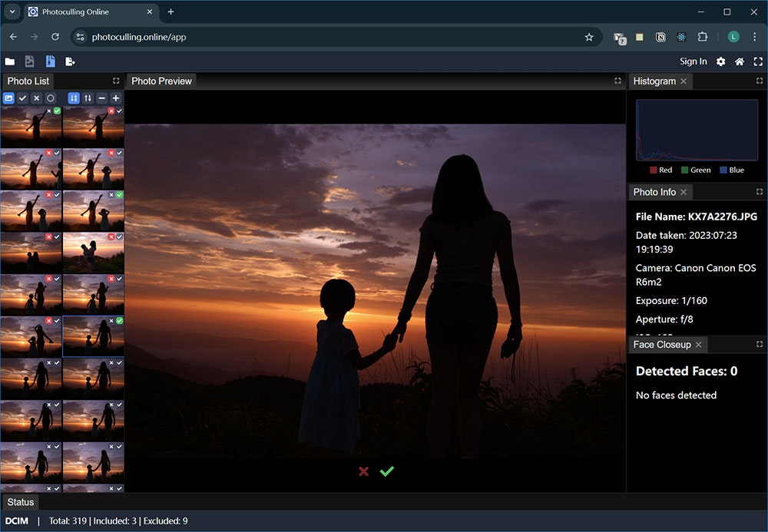Screen dimensions: 768x532
Task: Click the green included check on first thumbnail
Action: tap(58, 111)
